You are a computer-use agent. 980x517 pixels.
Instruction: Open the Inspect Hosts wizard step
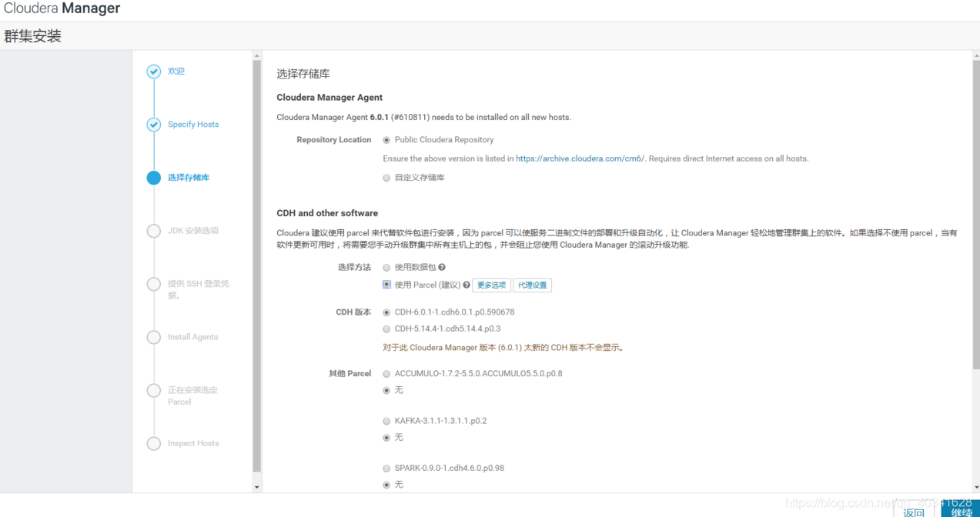click(x=193, y=443)
